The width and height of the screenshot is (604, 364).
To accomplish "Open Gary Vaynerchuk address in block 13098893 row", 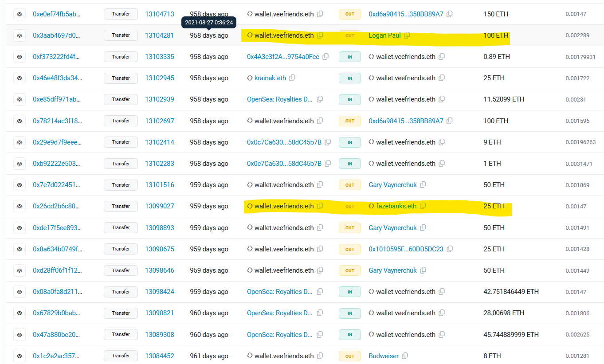I will click(393, 228).
